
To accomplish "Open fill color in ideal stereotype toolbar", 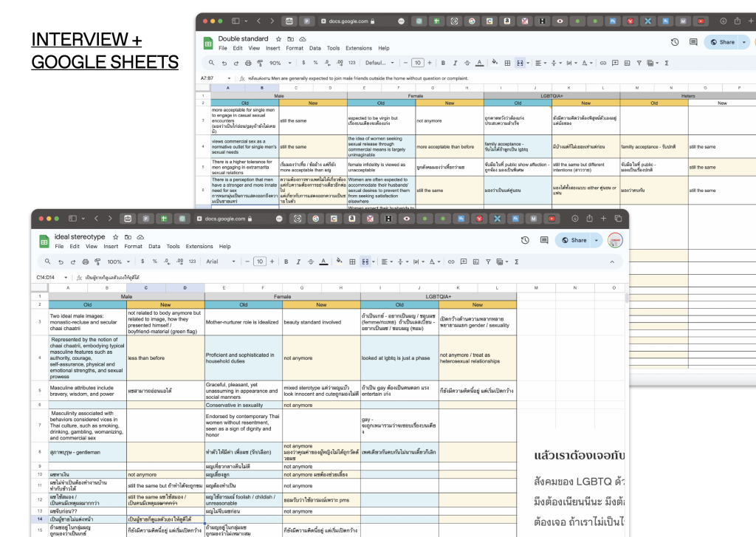I will [340, 261].
